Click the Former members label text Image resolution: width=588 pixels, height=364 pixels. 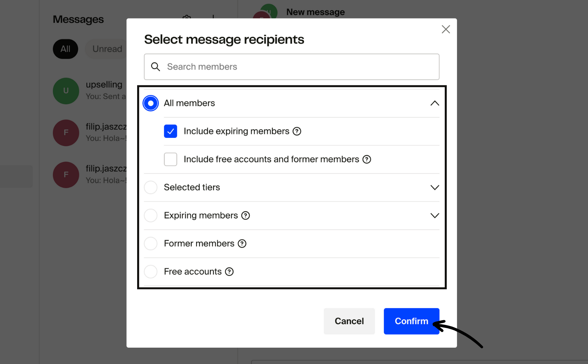pyautogui.click(x=199, y=243)
